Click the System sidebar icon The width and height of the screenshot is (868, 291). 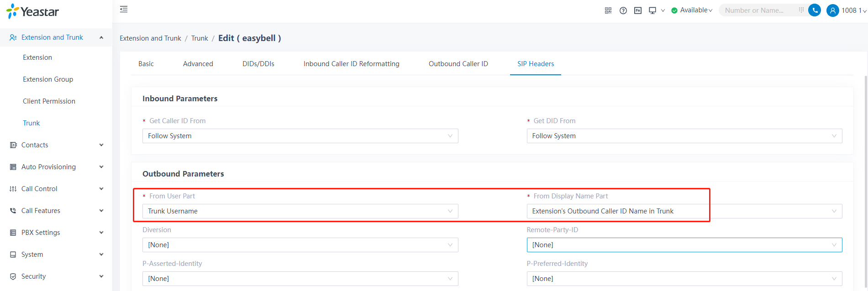coord(13,255)
